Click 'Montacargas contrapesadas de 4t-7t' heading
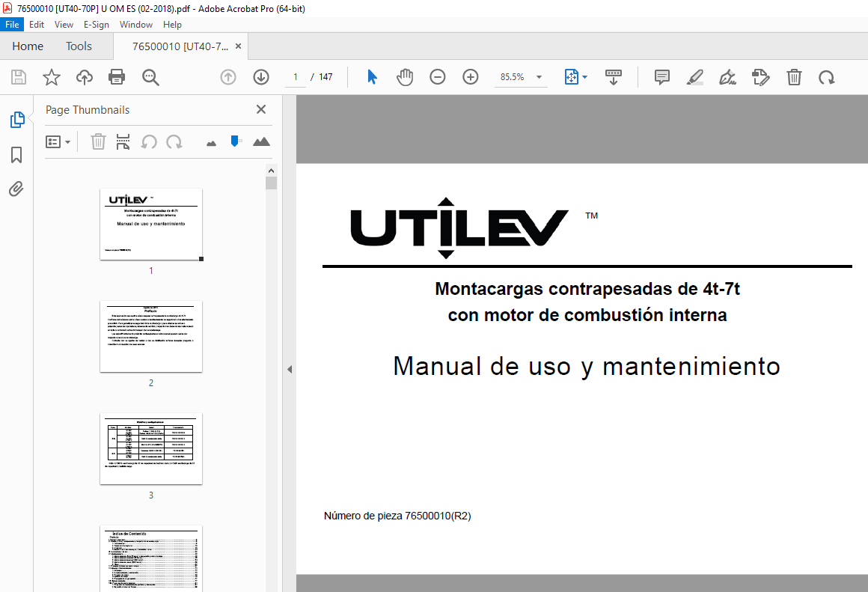This screenshot has height=592, width=868. point(587,289)
